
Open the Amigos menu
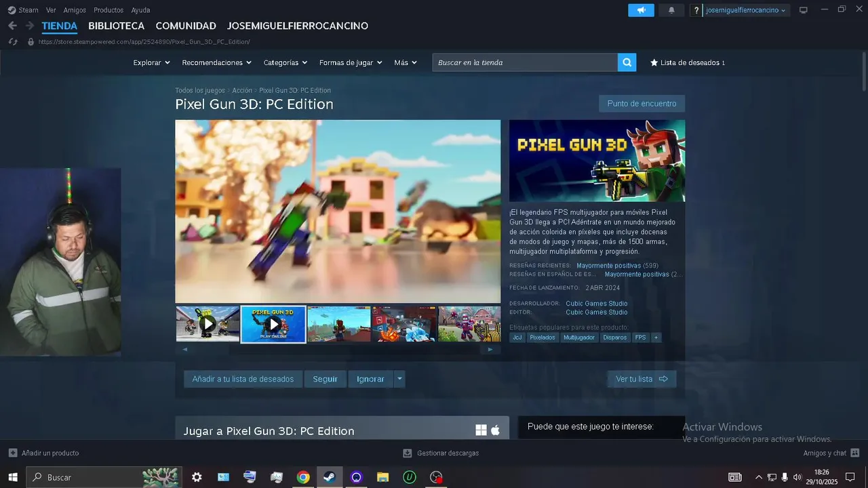click(x=75, y=10)
